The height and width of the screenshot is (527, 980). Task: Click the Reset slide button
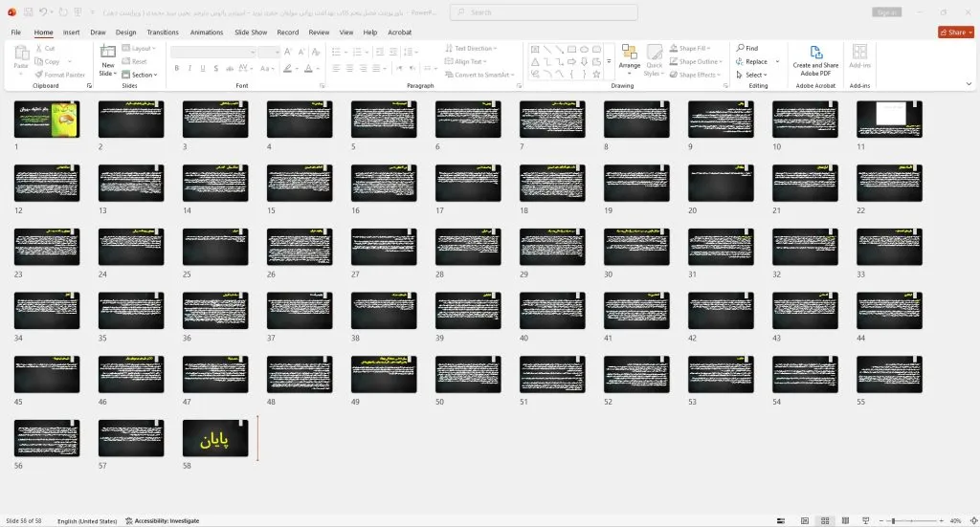(x=134, y=61)
